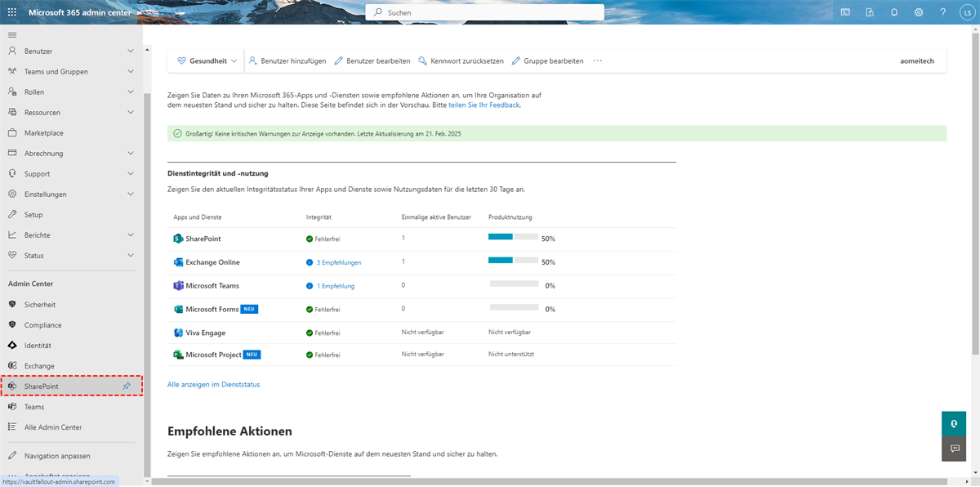Click the Exchange admin center icon
The height and width of the screenshot is (487, 980).
click(12, 366)
